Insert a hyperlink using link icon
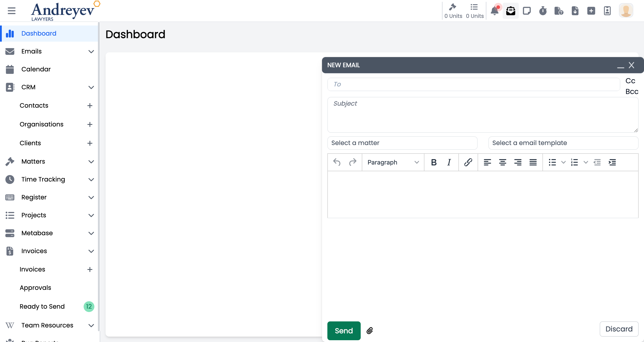The image size is (644, 342). click(468, 162)
